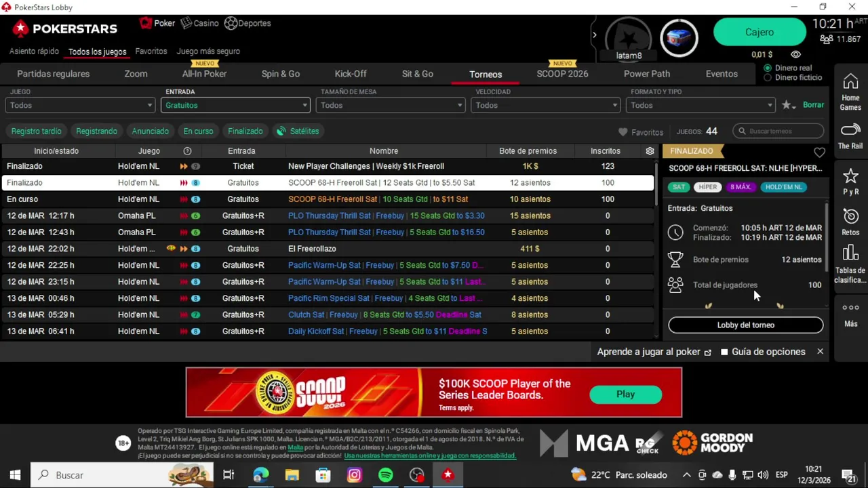This screenshot has width=868, height=488.
Task: Open the Kick-Off tab
Action: [351, 74]
